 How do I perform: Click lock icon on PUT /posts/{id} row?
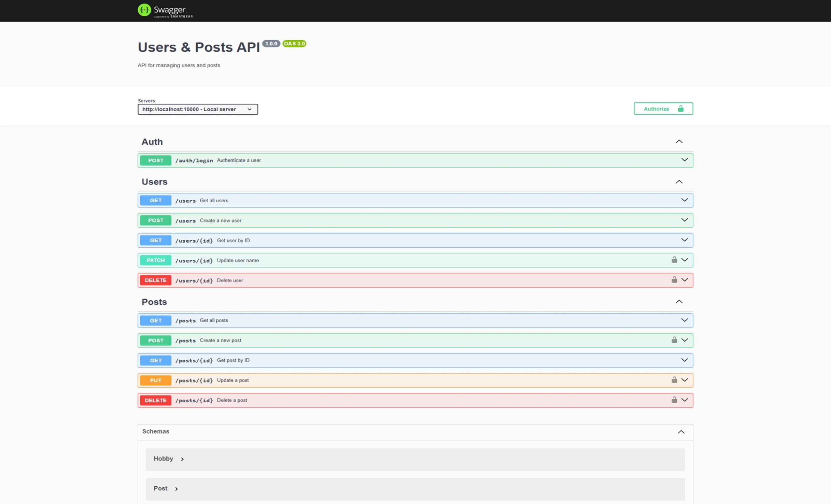click(674, 380)
